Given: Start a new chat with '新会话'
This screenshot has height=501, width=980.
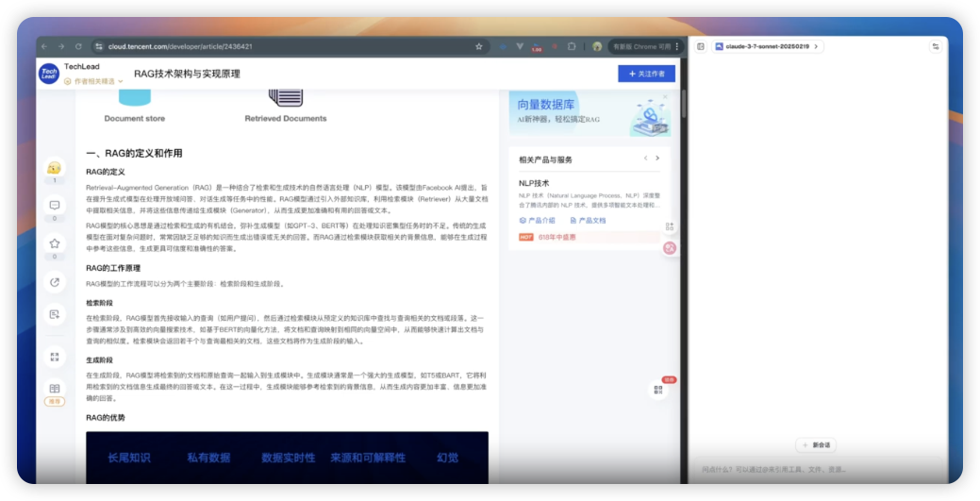Looking at the screenshot, I should (816, 445).
